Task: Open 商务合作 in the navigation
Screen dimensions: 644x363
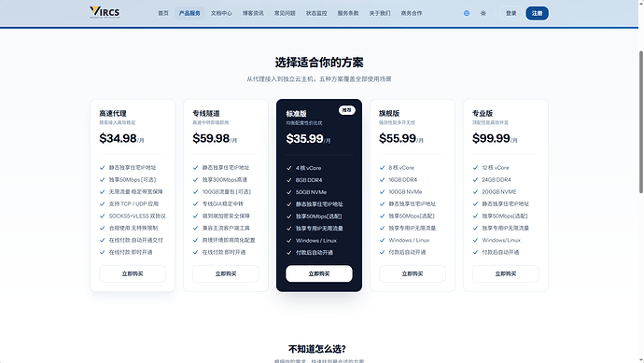Action: (412, 13)
